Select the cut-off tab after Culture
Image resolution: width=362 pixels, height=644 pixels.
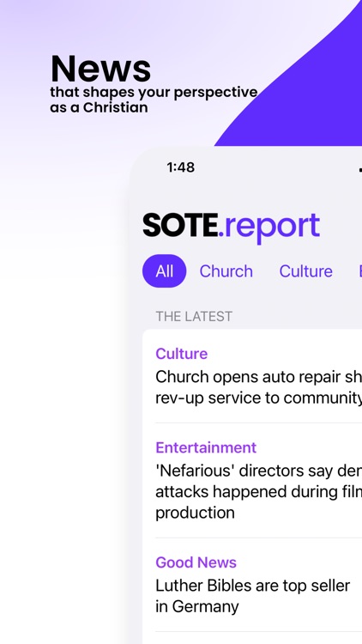(x=360, y=271)
